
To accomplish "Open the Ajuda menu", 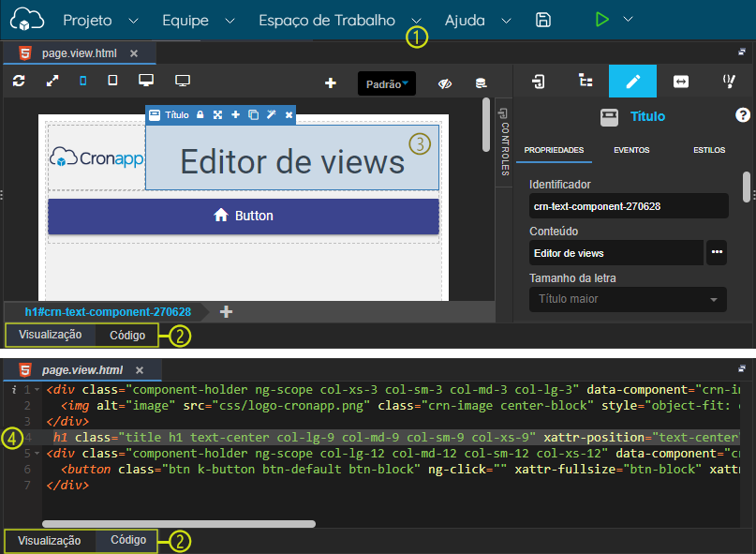I will (x=465, y=21).
